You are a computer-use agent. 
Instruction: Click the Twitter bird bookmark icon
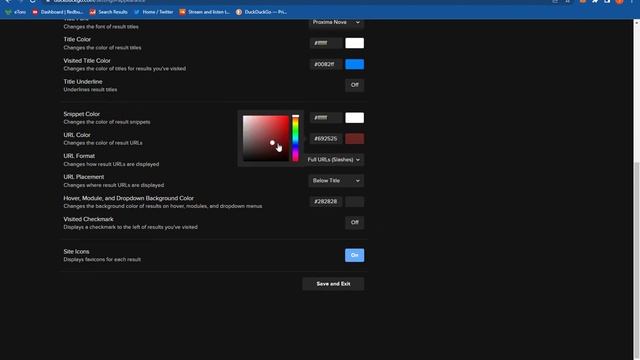137,12
